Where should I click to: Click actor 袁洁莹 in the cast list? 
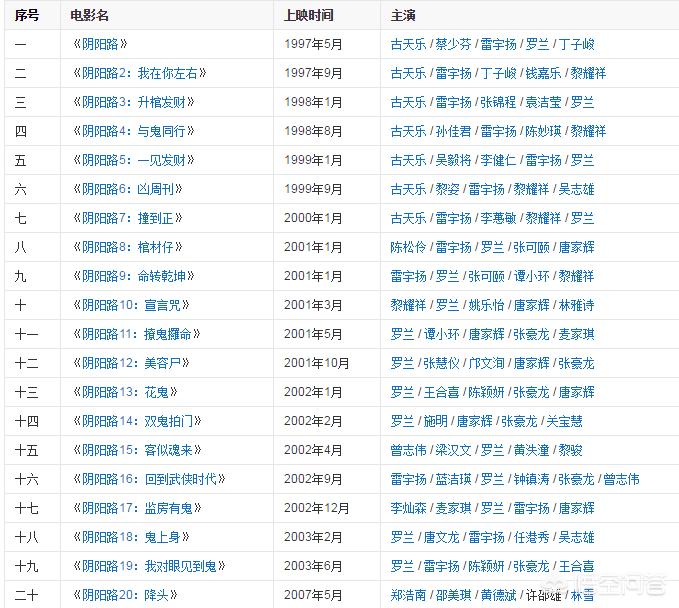point(543,102)
